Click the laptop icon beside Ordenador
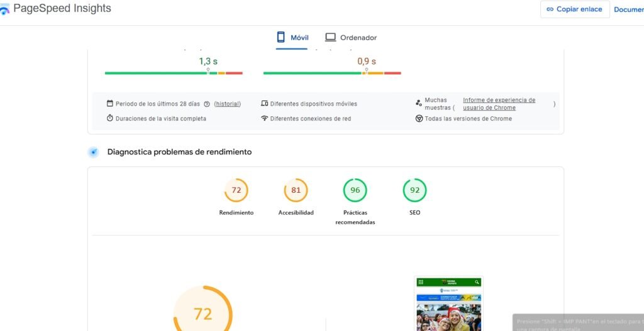The width and height of the screenshot is (644, 331). (x=331, y=37)
